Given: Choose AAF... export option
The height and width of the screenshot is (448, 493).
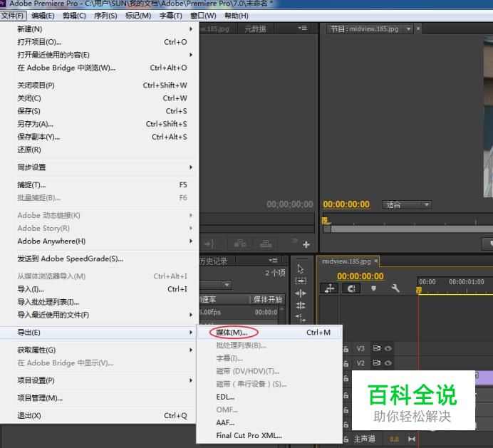Looking at the screenshot, I should coord(269,422).
